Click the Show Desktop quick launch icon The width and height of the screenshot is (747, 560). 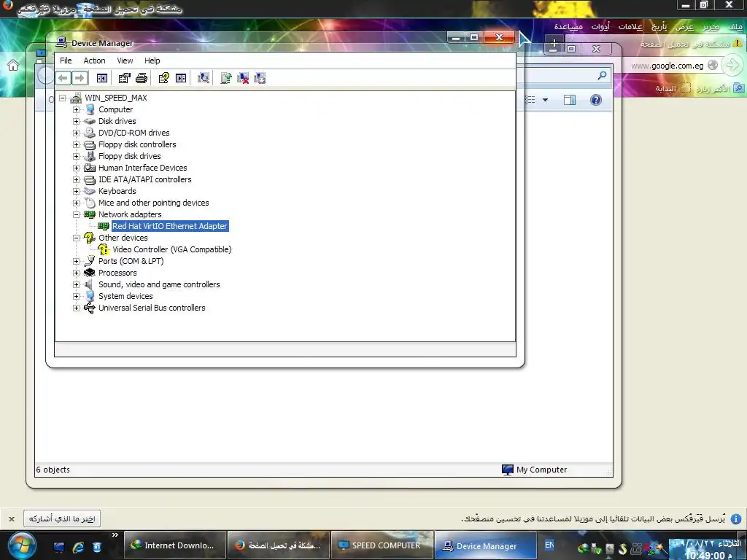pos(59,547)
